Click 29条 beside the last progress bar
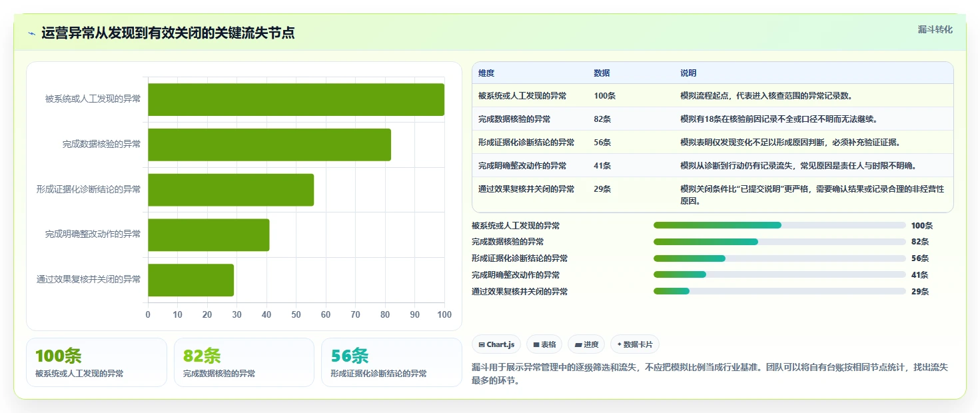980x413 pixels. coord(920,291)
